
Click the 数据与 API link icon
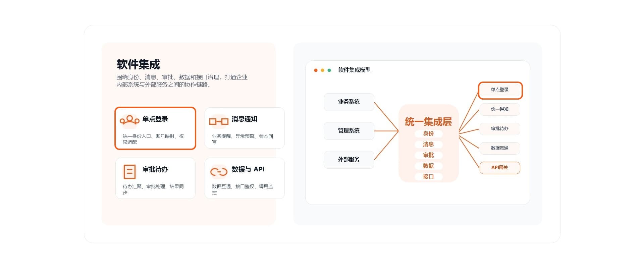pos(219,172)
